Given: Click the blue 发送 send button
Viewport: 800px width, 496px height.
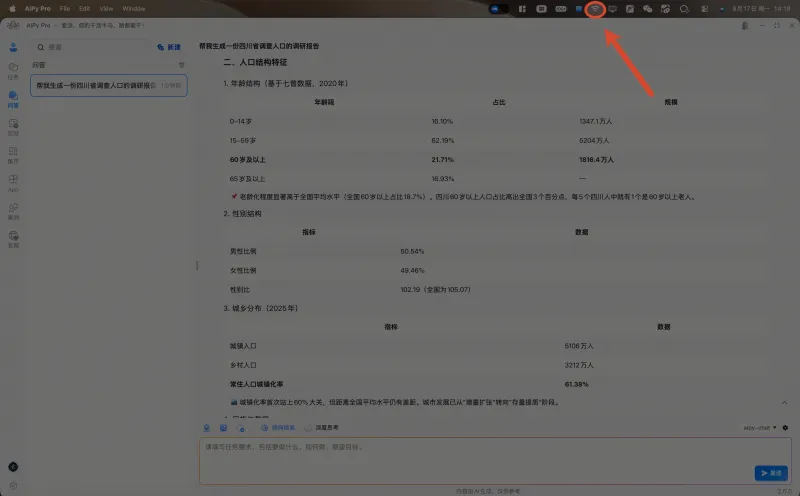Looking at the screenshot, I should [771, 473].
